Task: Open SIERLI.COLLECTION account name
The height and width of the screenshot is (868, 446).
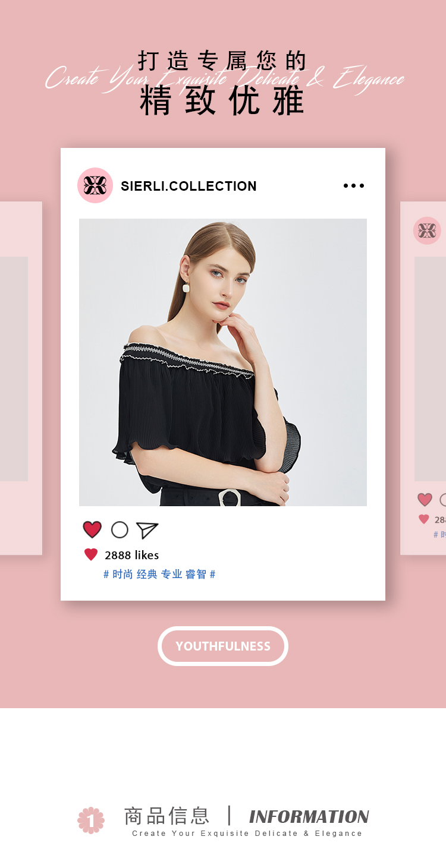Action: point(189,186)
